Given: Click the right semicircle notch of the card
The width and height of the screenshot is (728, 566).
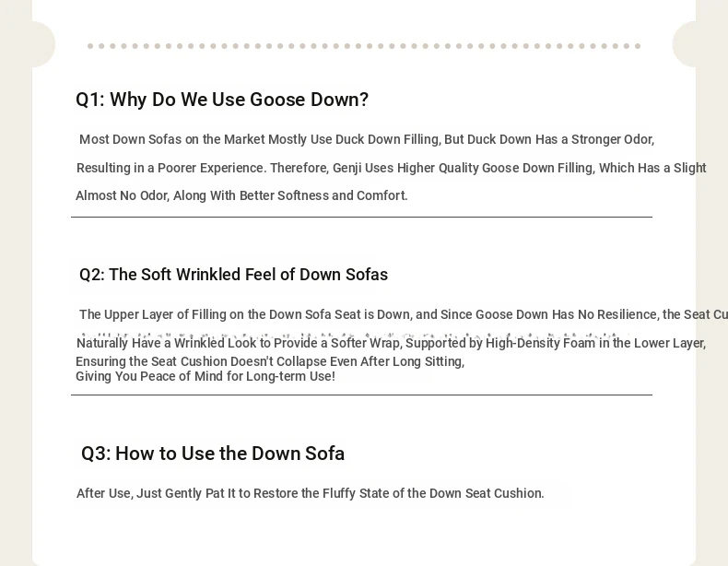Looking at the screenshot, I should tap(687, 44).
